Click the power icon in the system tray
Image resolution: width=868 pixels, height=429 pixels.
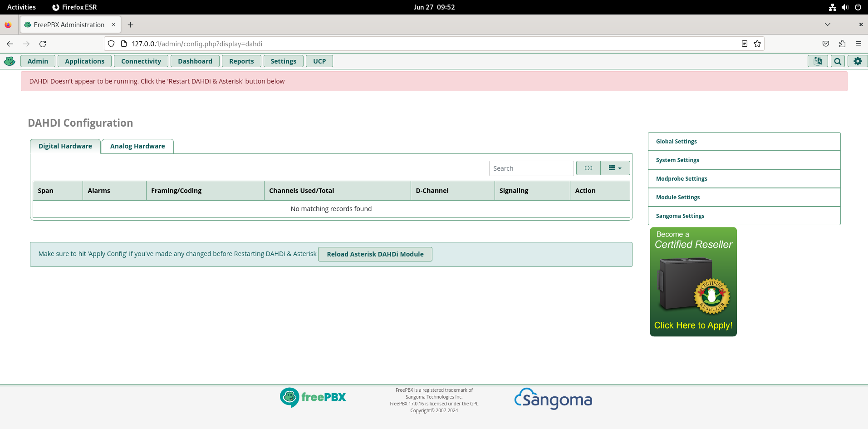[x=858, y=7]
